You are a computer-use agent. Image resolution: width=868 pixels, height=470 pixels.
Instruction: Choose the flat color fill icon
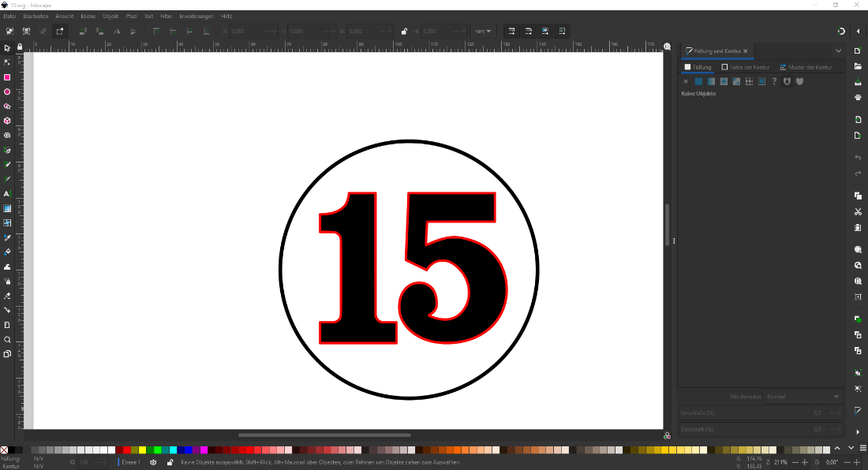698,81
